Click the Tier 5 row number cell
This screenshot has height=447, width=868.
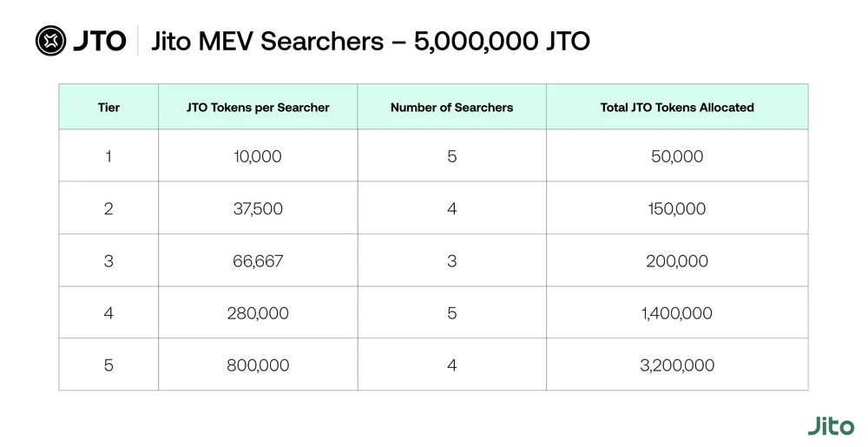pos(108,365)
